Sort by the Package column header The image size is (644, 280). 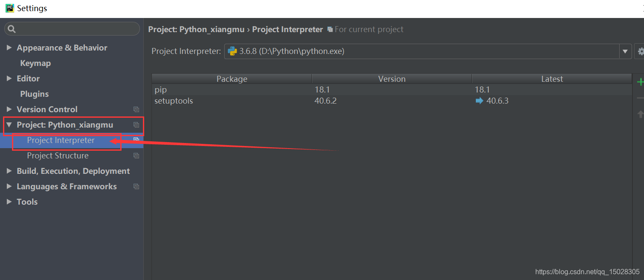click(232, 79)
